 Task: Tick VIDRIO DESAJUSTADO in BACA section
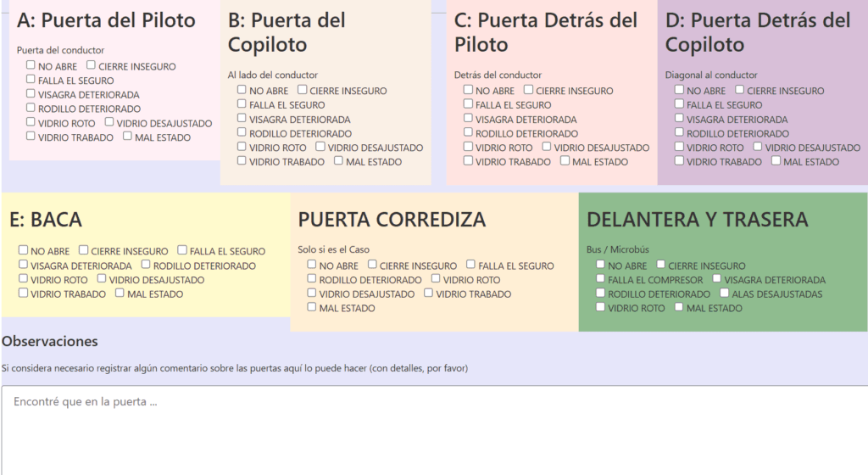tap(102, 279)
